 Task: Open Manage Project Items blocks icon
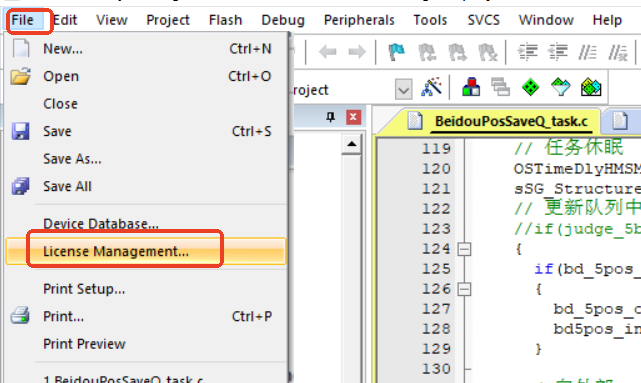(x=471, y=87)
